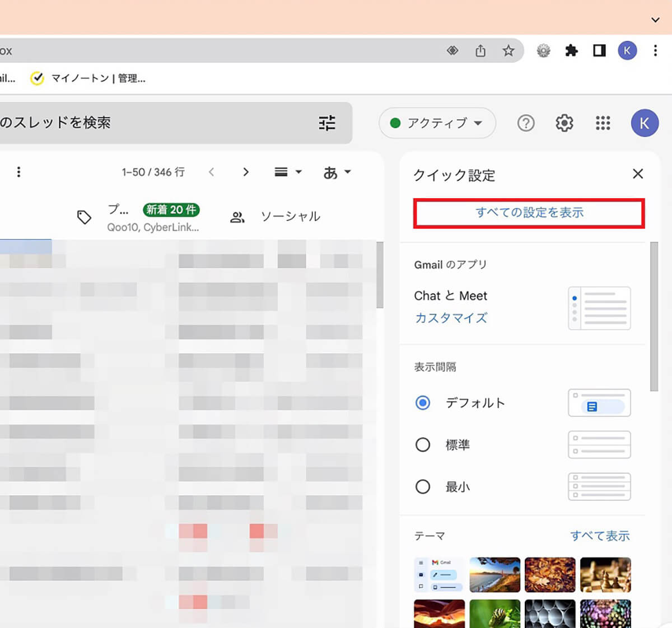The width and height of the screenshot is (672, 628).
Task: Show search options filter icon
Action: (x=327, y=123)
